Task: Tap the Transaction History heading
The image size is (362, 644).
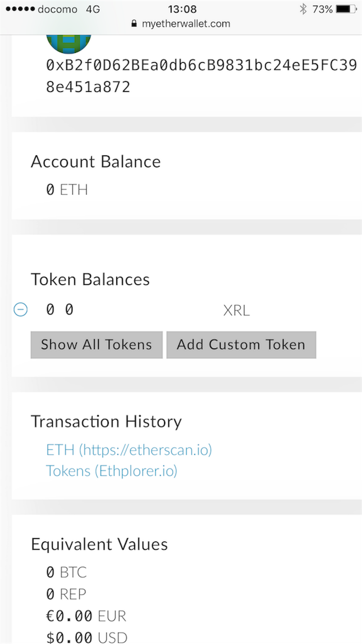Action: click(x=106, y=422)
